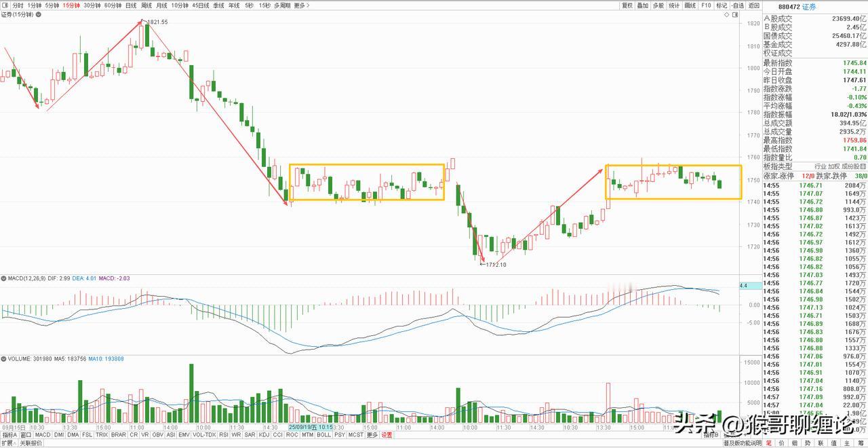Click the 返回 back button

(x=753, y=5)
